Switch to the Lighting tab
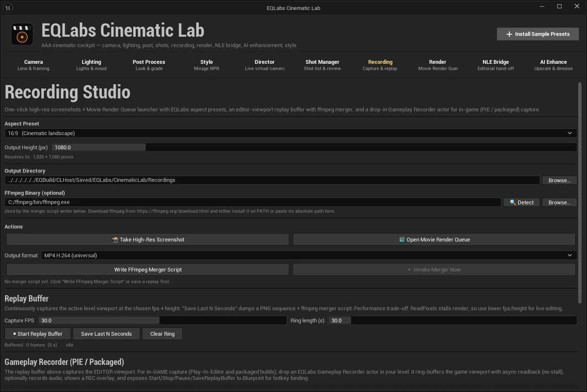This screenshot has width=587, height=392. coord(91,65)
